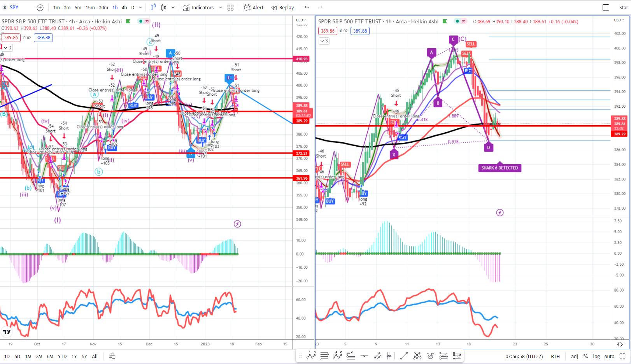Click the 361.96 price line label
The height and width of the screenshot is (364, 631).
(301, 178)
